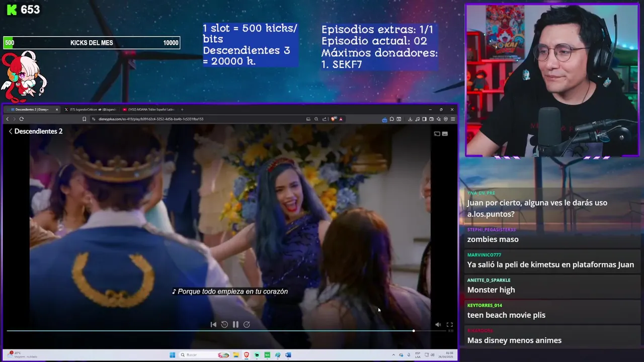Rewind the video ten seconds
This screenshot has height=362, width=644.
[224, 325]
